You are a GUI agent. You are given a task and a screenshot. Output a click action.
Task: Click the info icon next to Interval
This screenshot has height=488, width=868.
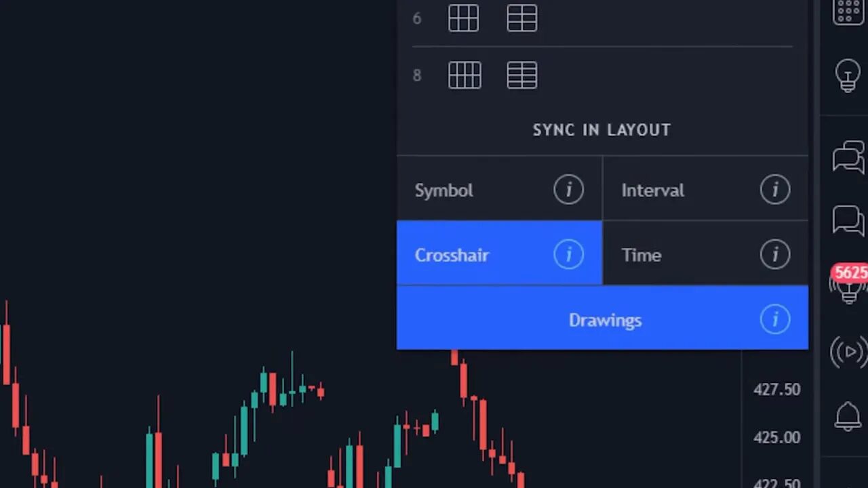(775, 190)
